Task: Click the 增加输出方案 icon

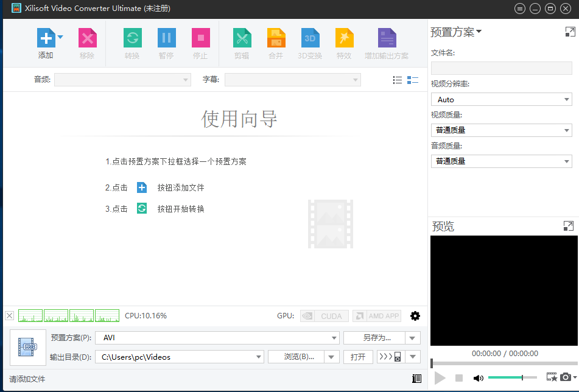Action: point(387,38)
